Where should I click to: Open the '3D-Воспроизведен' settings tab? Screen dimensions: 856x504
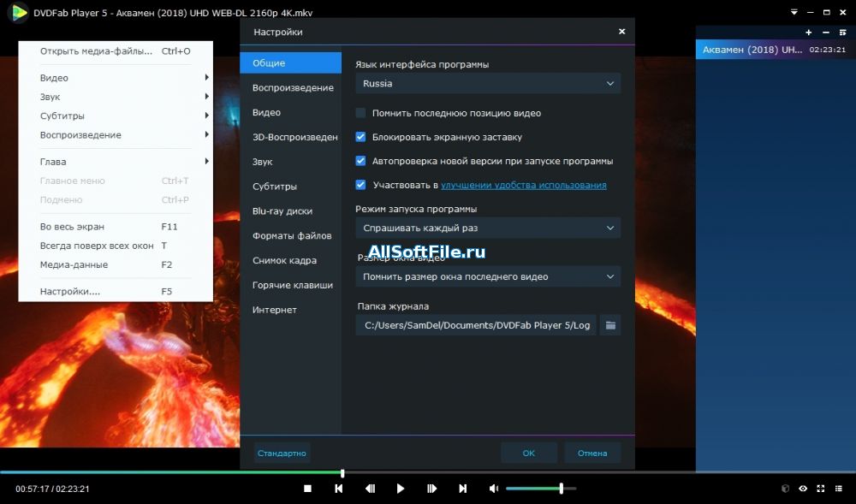point(290,137)
